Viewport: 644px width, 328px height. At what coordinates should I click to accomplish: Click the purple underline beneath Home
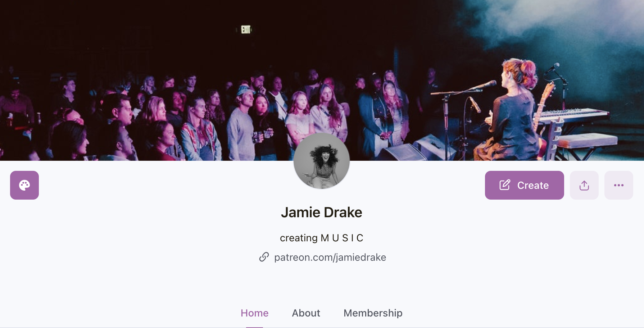(x=254, y=327)
